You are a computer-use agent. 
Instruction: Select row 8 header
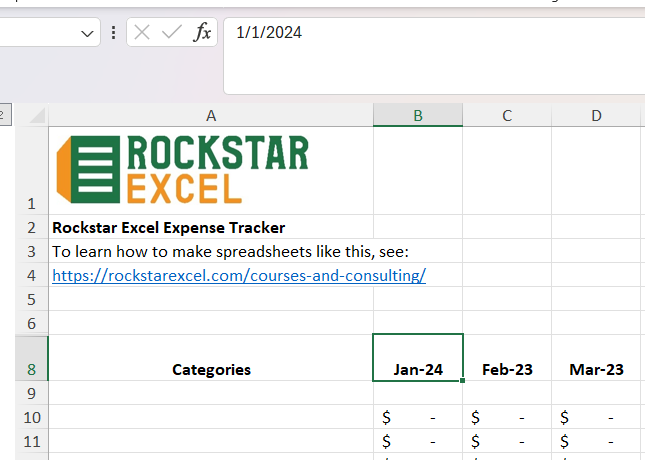coord(31,369)
